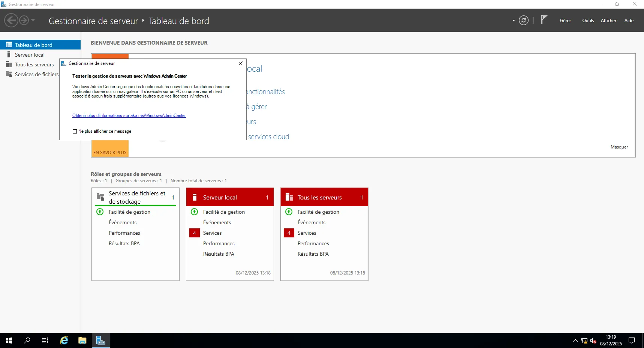Open the Gérer menu
The height and width of the screenshot is (348, 644).
point(565,21)
